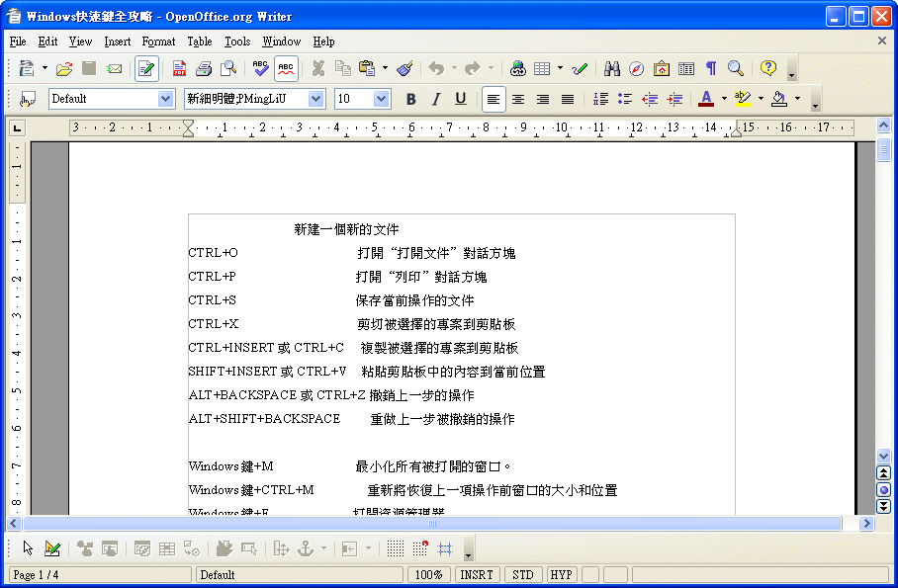The image size is (898, 588).
Task: Toggle Italic formatting
Action: coord(436,99)
